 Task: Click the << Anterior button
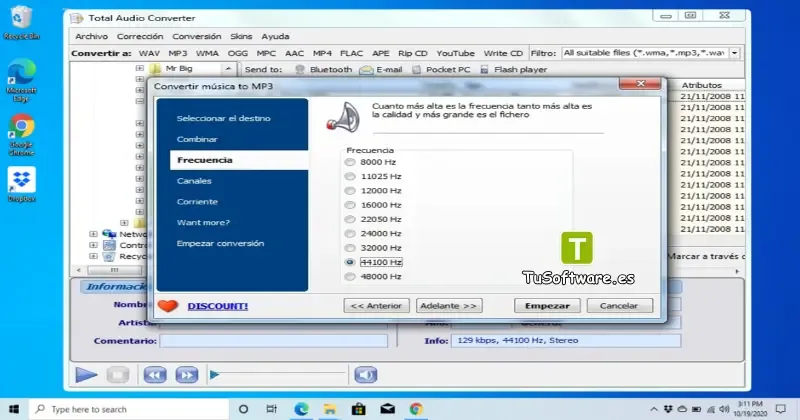[x=377, y=306]
